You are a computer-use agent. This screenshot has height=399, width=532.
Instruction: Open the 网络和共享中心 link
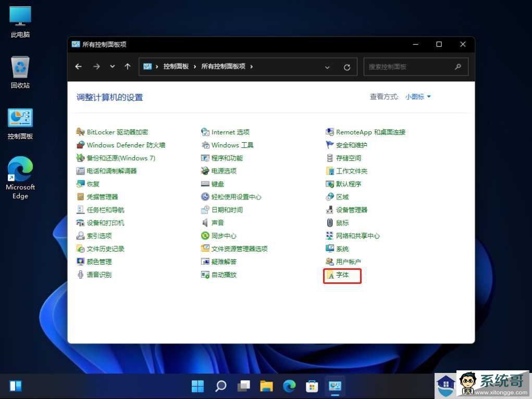pos(358,236)
